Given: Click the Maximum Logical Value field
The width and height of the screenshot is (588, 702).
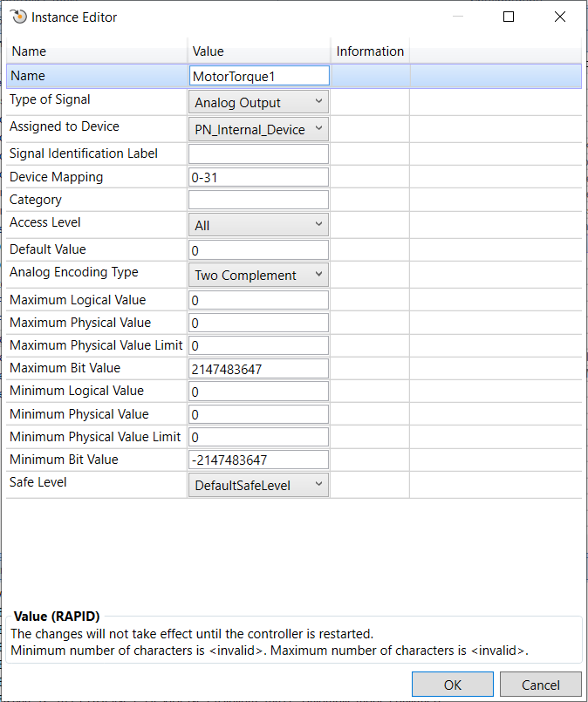Looking at the screenshot, I should [x=258, y=300].
